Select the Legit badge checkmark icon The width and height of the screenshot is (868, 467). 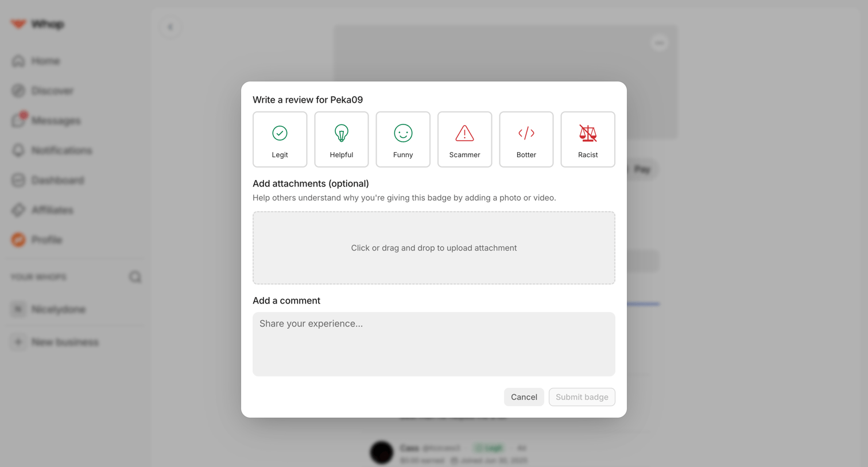280,133
